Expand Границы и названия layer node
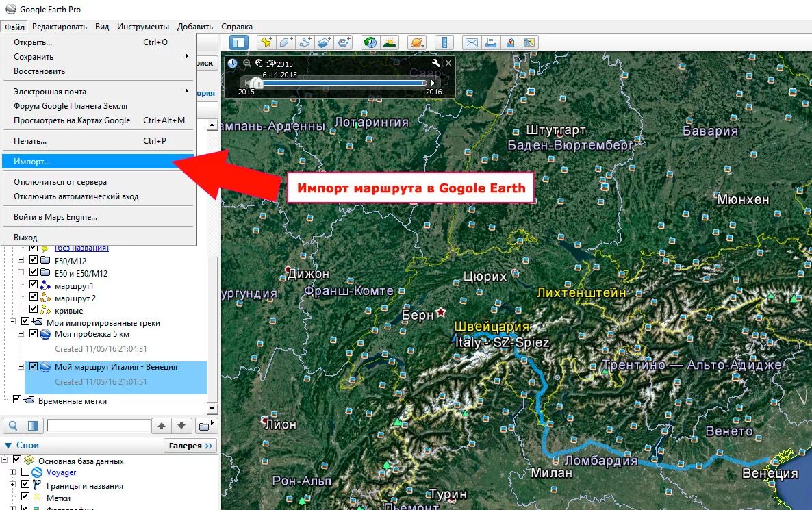Screen dimensions: 812x510 13,485
